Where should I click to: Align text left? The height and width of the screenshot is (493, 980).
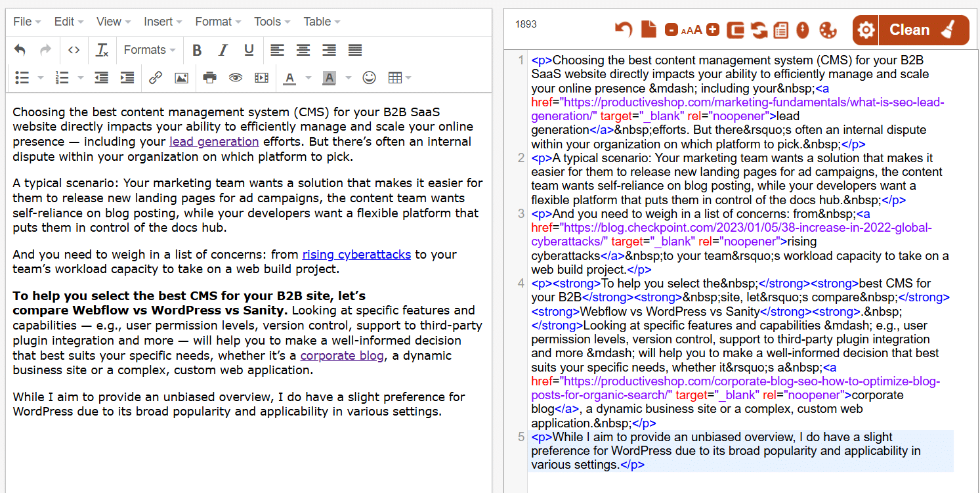point(278,50)
